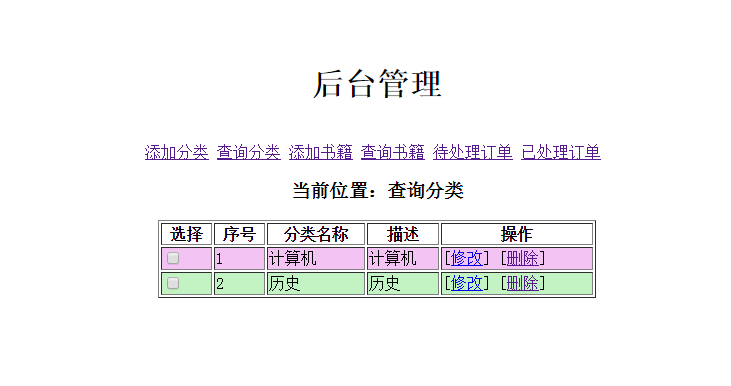This screenshot has width=731, height=386.
Task: Click the 描述 column header
Action: click(x=403, y=234)
